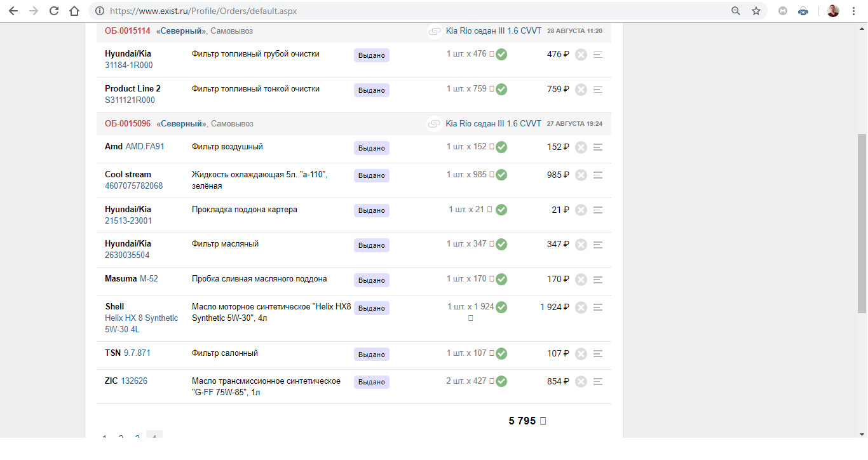The height and width of the screenshot is (460, 868).
Task: Open order ОБ-0015096
Action: tap(128, 124)
